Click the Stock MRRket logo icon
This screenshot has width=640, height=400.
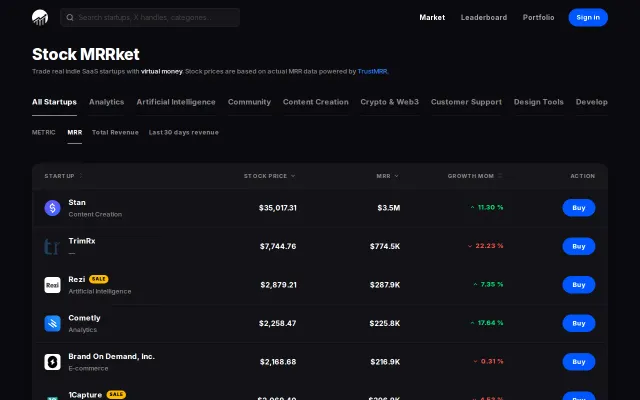(x=40, y=18)
